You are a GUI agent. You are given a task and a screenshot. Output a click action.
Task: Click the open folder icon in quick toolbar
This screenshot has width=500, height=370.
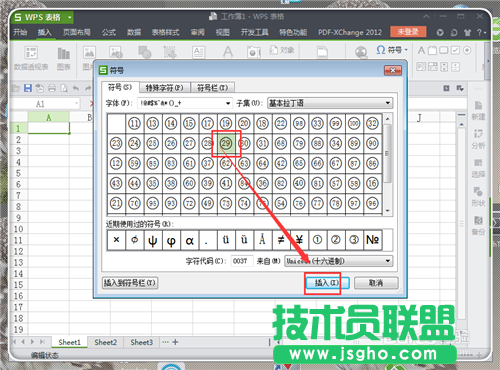tap(16, 88)
